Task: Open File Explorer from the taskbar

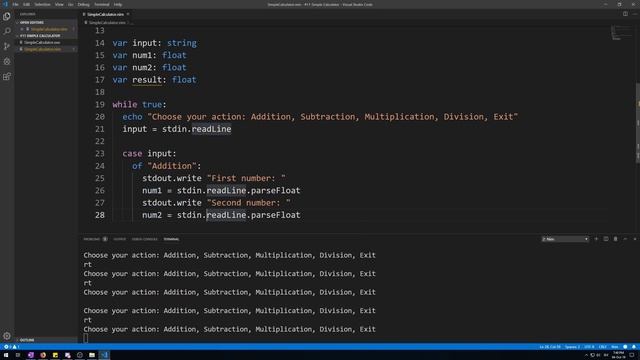Action: [x=92, y=355]
